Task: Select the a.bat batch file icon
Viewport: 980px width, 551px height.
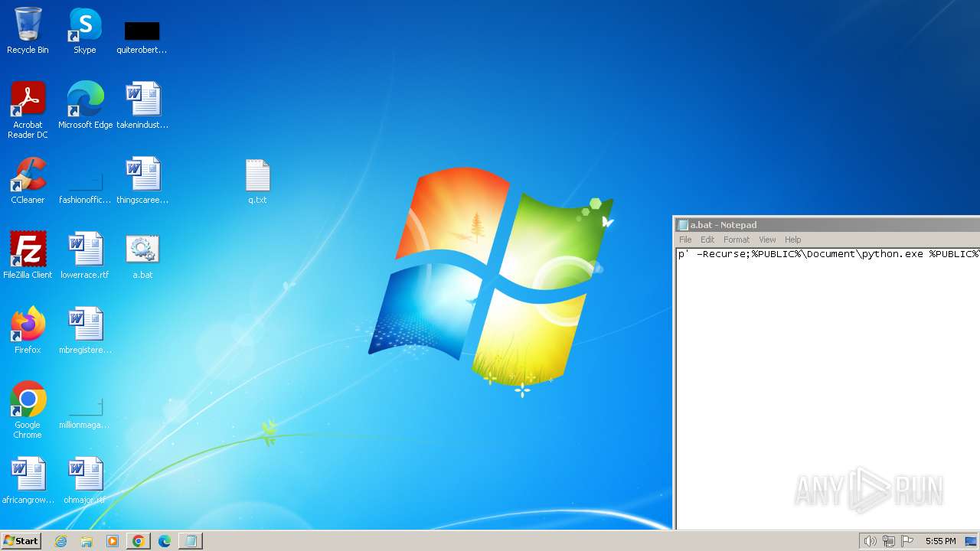Action: (142, 256)
